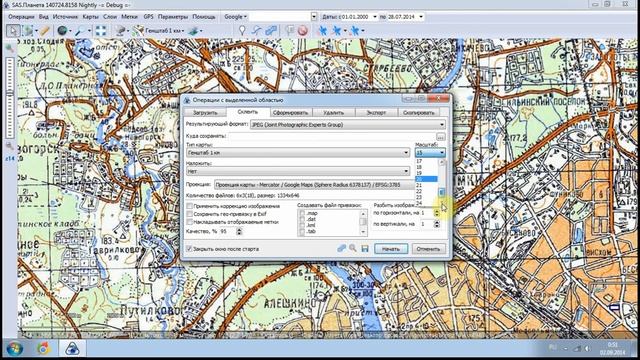This screenshot has width=640, height=360.
Task: Click the по вертикали spinner arrows
Action: [437, 224]
